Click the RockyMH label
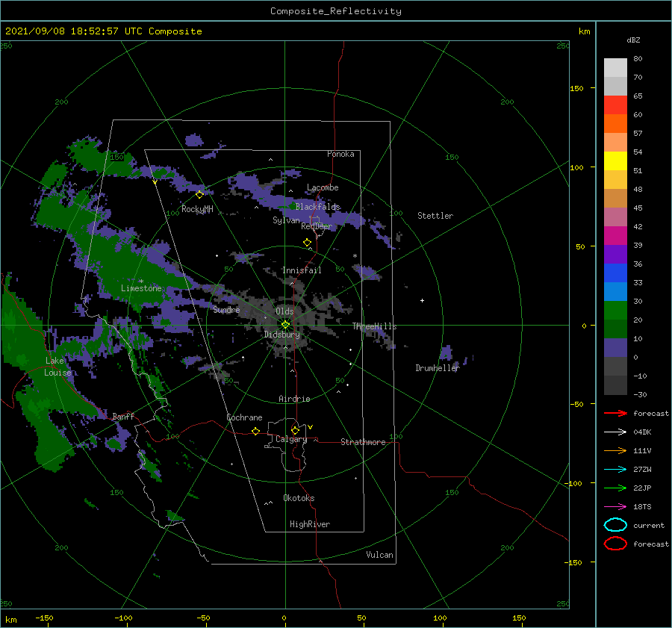This screenshot has height=628, width=672. pos(197,209)
